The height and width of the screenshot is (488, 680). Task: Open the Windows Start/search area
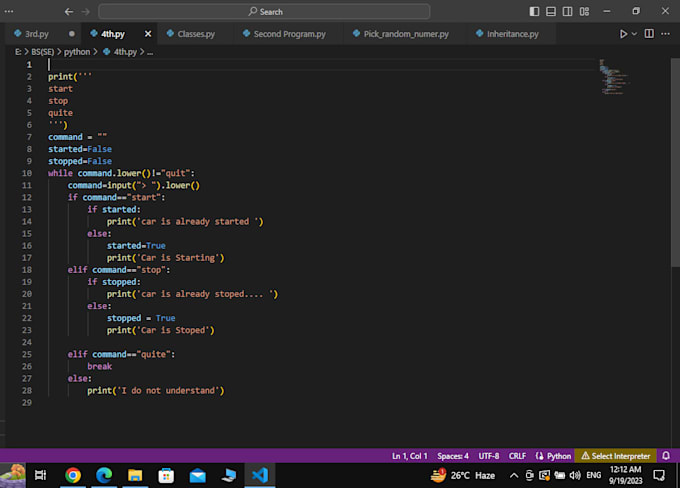(13, 475)
